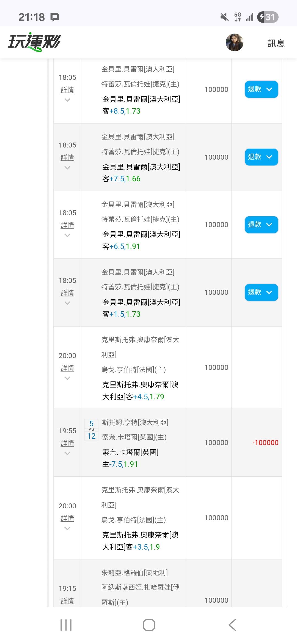Open Android recent apps button
297x644 pixels.
[x=66, y=625]
